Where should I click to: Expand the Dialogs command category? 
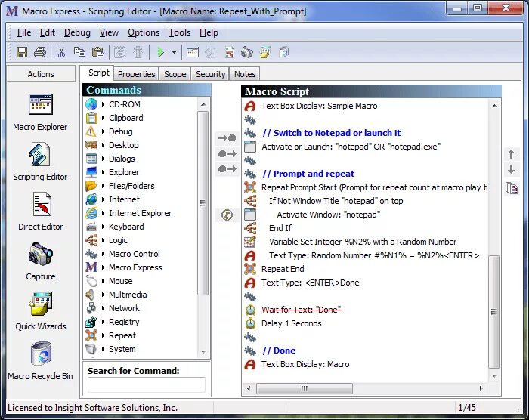(x=104, y=159)
